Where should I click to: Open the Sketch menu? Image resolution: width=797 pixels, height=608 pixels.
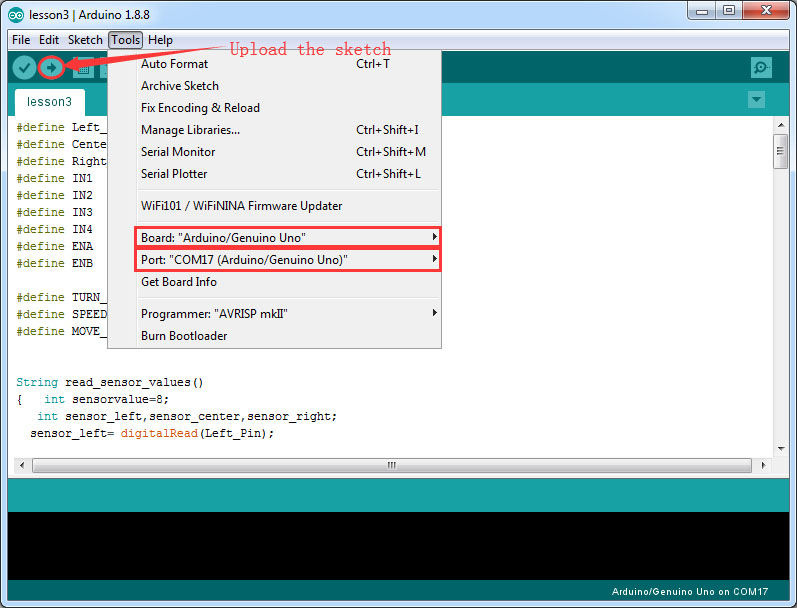pyautogui.click(x=85, y=40)
